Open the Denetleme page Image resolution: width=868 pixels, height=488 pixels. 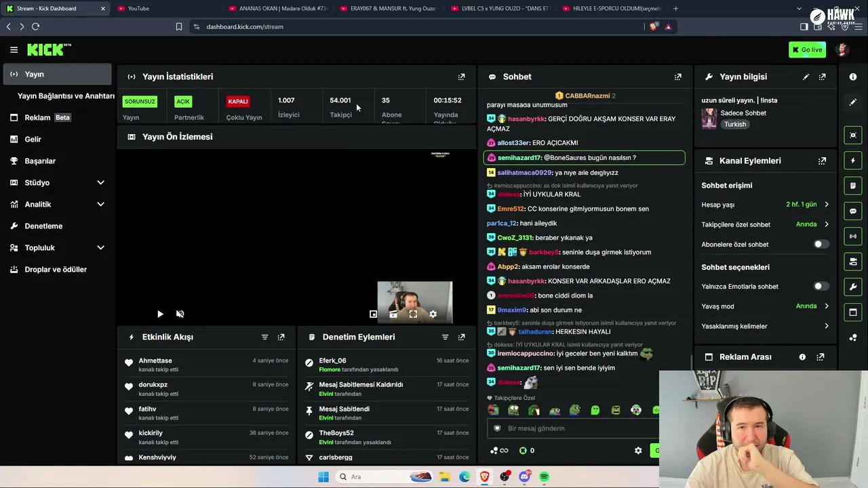click(x=57, y=226)
